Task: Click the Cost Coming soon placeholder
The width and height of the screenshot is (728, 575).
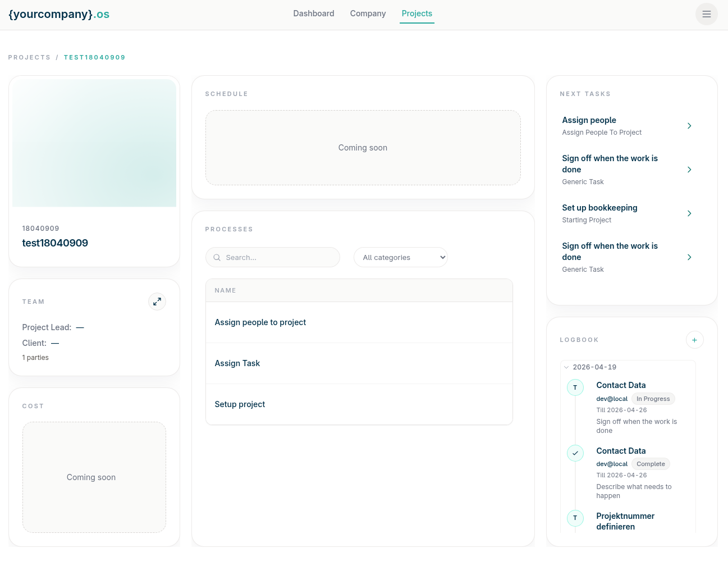Action: click(x=94, y=477)
